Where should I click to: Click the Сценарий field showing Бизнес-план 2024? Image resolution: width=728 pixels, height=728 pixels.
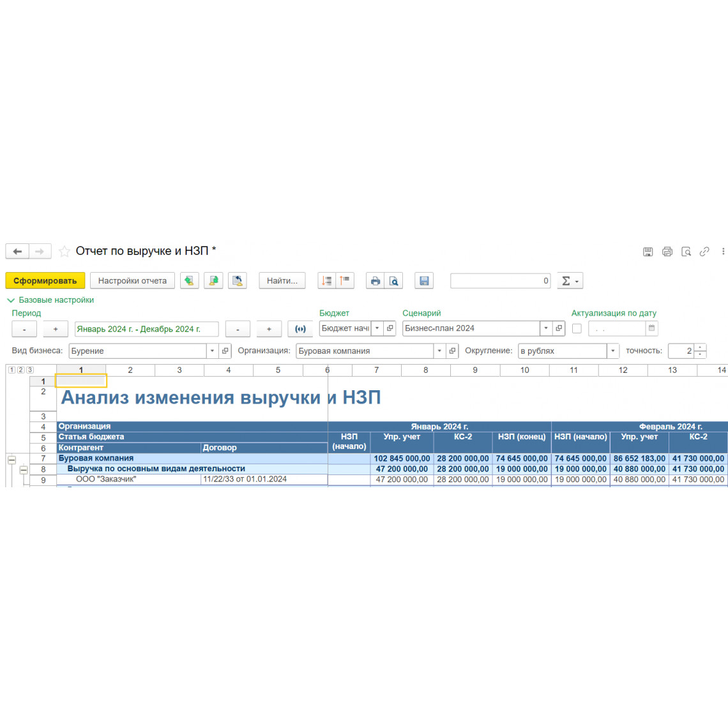(471, 328)
